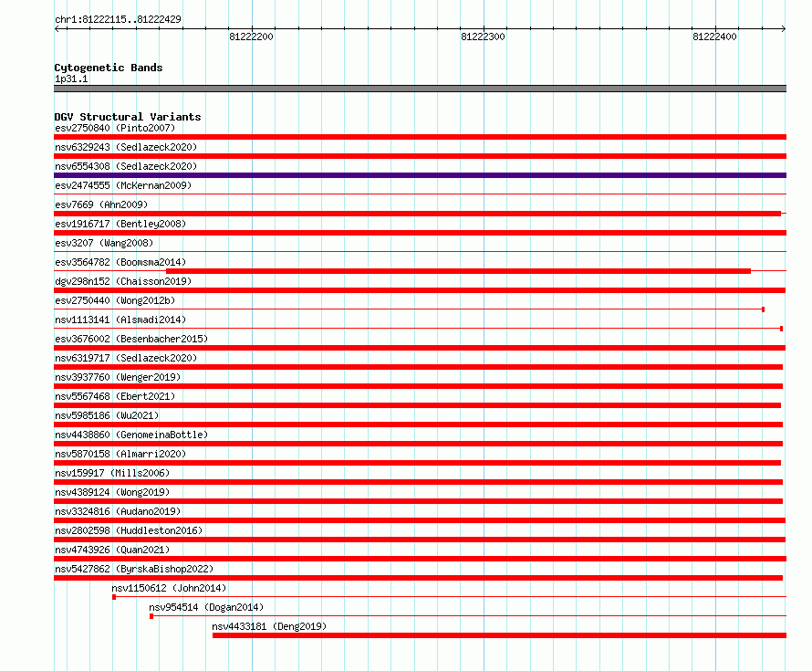Select nsv4438860 (GenomeinaBottle) variant

pos(131,435)
